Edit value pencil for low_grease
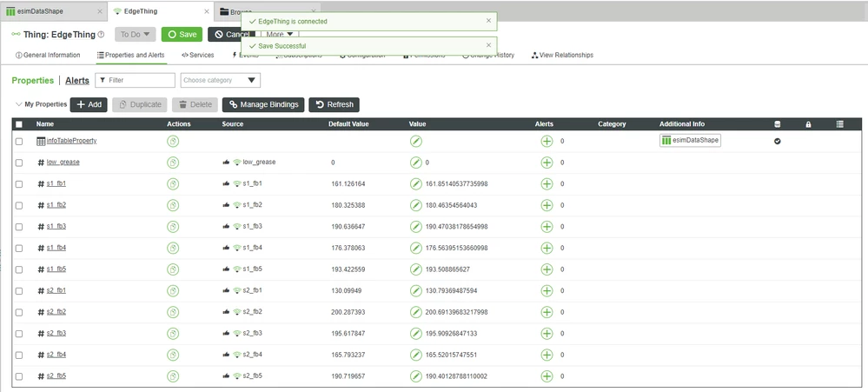This screenshot has width=868, height=392. (x=415, y=163)
